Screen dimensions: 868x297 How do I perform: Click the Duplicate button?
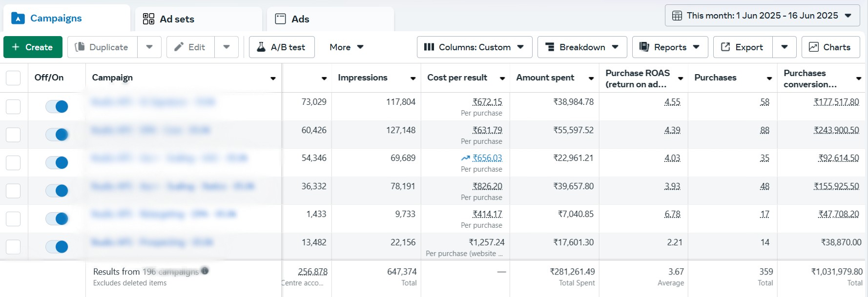tap(102, 47)
